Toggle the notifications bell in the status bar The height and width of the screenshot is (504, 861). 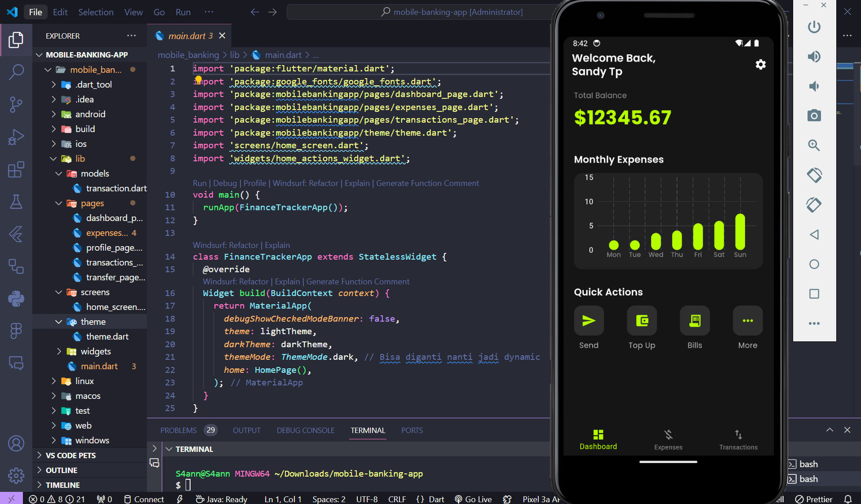[849, 499]
